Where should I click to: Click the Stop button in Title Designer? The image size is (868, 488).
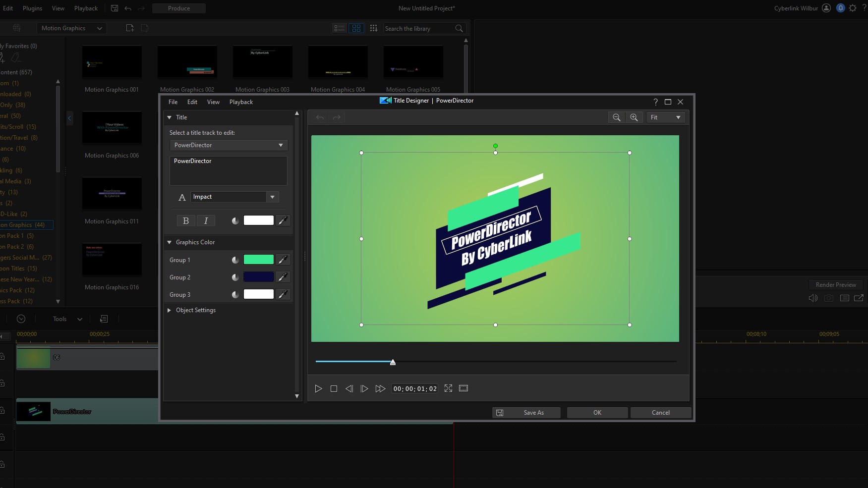coord(334,388)
